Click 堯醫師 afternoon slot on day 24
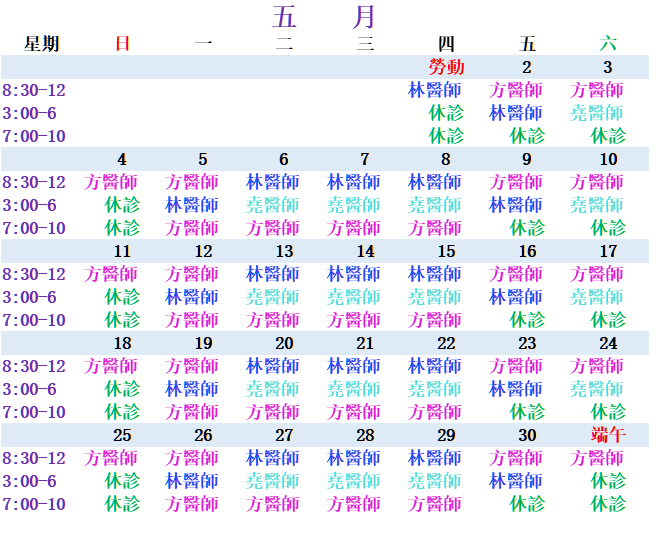This screenshot has height=540, width=658. (x=596, y=389)
